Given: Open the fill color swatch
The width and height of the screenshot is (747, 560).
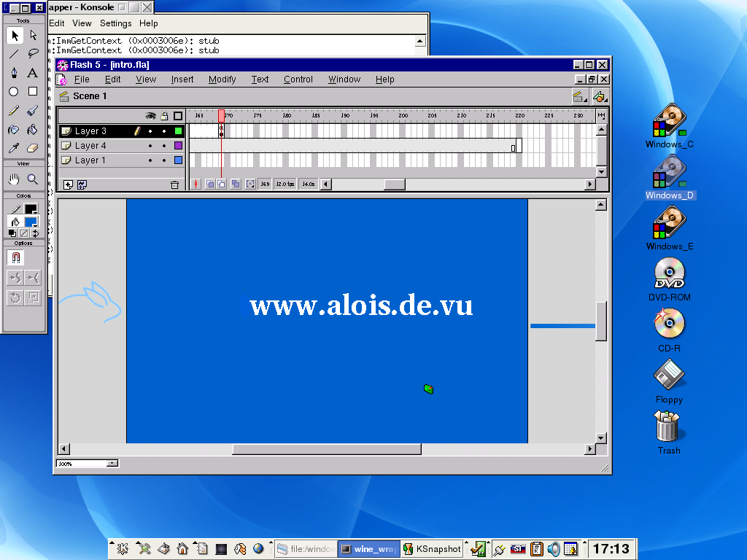Looking at the screenshot, I should click(31, 222).
